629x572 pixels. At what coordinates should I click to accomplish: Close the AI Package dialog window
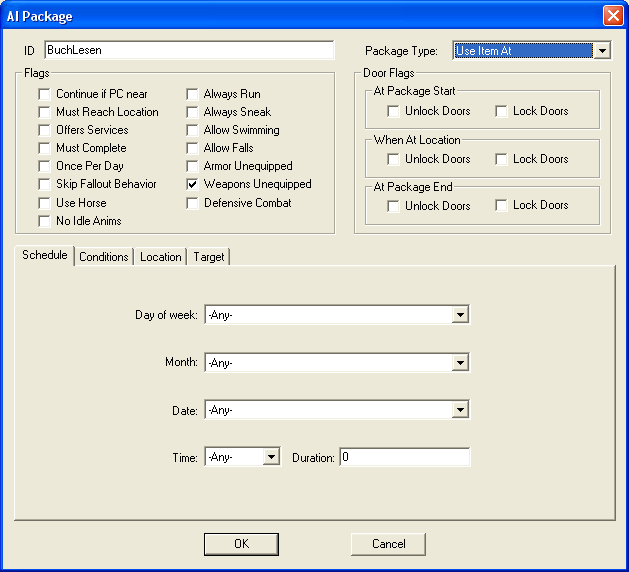pos(612,16)
